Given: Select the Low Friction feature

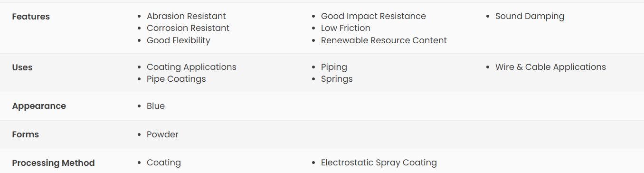Looking at the screenshot, I should tap(346, 28).
